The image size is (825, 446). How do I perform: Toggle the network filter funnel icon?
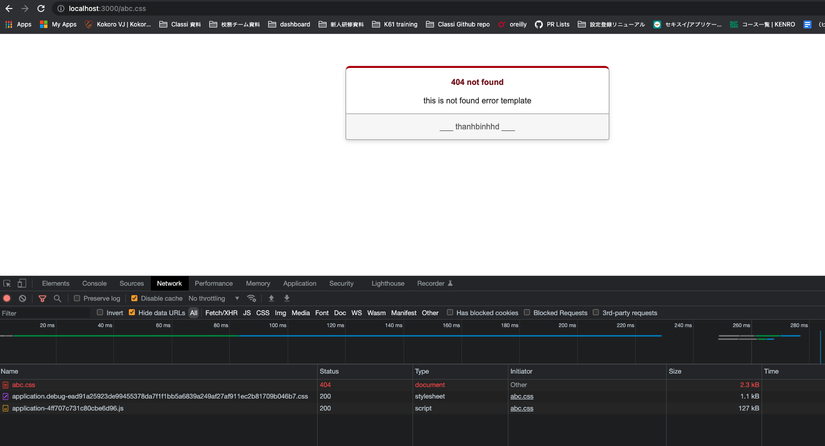(42, 298)
